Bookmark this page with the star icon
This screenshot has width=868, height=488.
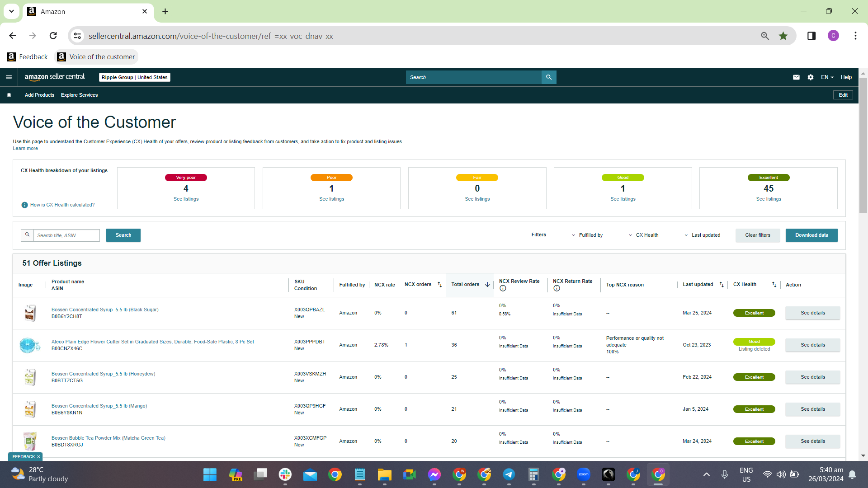tap(783, 36)
